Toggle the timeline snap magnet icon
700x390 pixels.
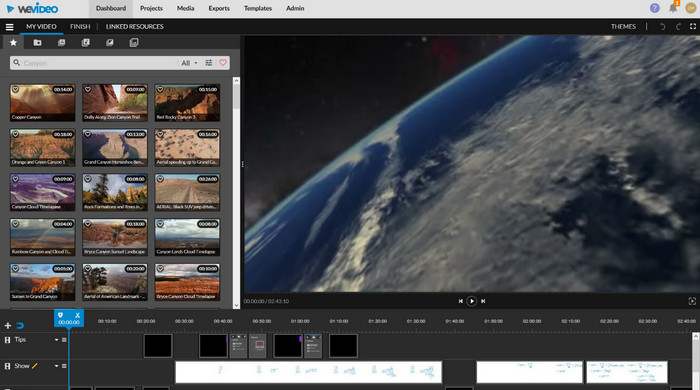point(20,326)
